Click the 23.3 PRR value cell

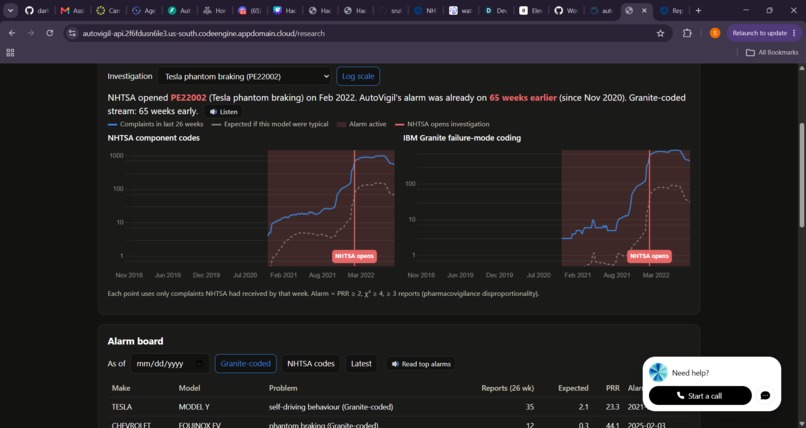[612, 406]
